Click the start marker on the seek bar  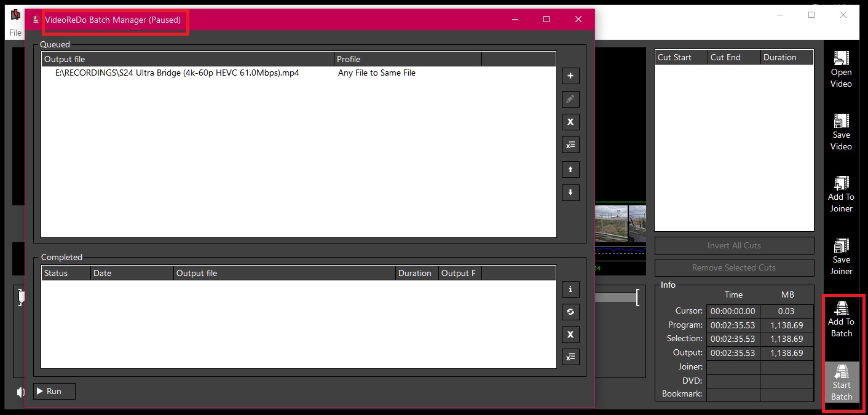pyautogui.click(x=22, y=297)
